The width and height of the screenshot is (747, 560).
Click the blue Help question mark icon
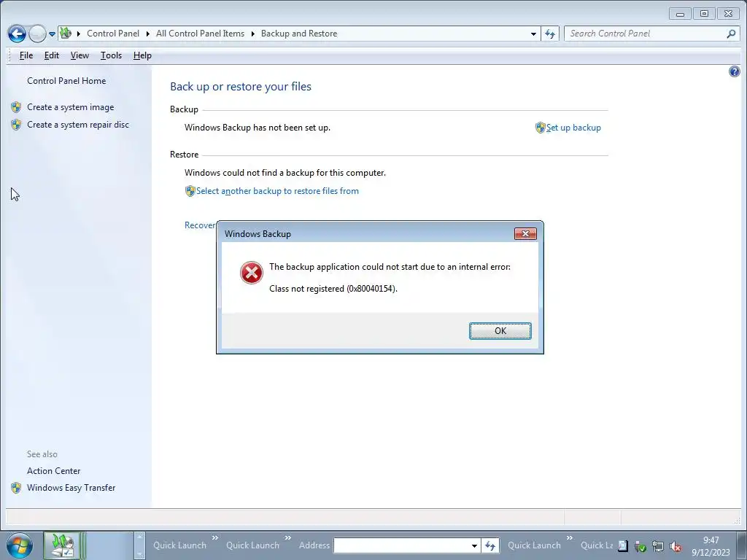(x=734, y=71)
